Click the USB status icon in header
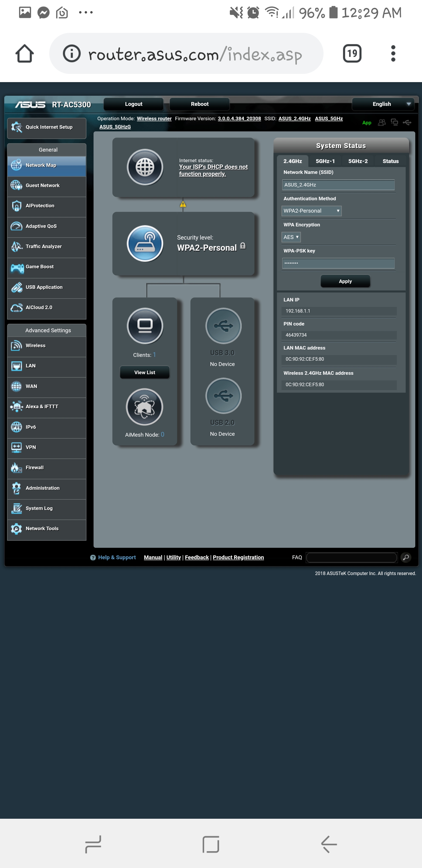The image size is (422, 868). tap(407, 122)
